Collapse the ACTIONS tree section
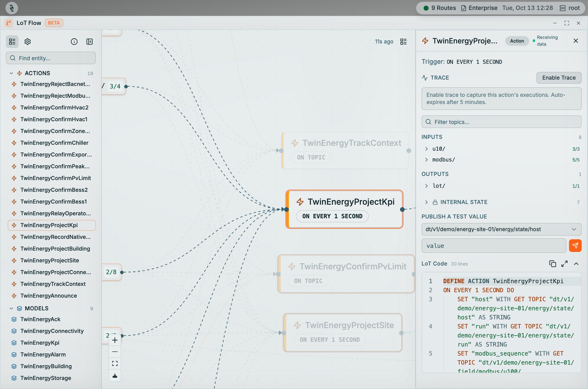This screenshot has height=389, width=588. pos(11,73)
